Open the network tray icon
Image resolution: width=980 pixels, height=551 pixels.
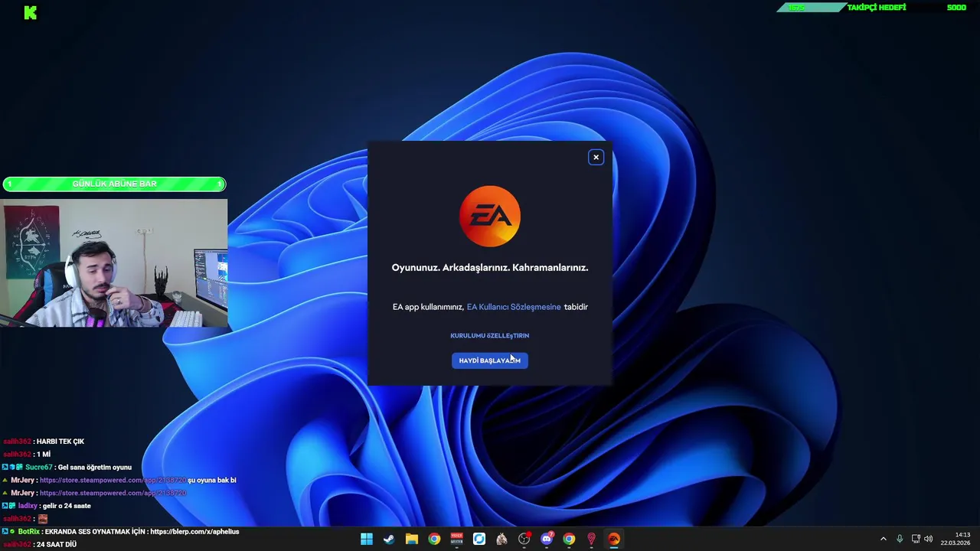tap(916, 539)
